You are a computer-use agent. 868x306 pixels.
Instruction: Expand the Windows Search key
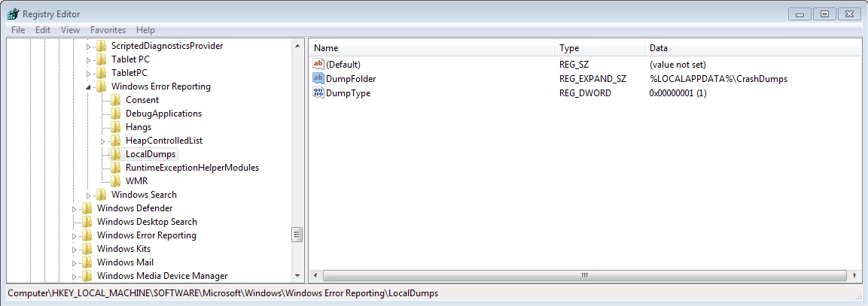pos(89,195)
